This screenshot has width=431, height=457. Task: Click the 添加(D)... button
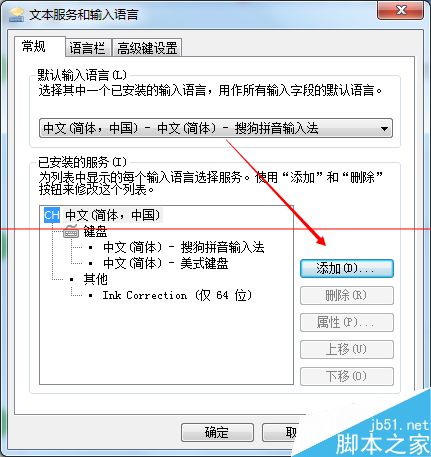pyautogui.click(x=347, y=269)
